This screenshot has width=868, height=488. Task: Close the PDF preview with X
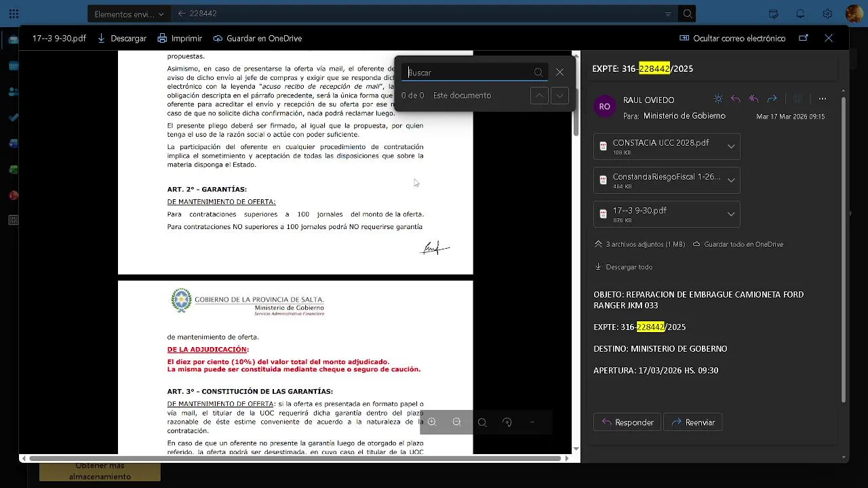(829, 38)
